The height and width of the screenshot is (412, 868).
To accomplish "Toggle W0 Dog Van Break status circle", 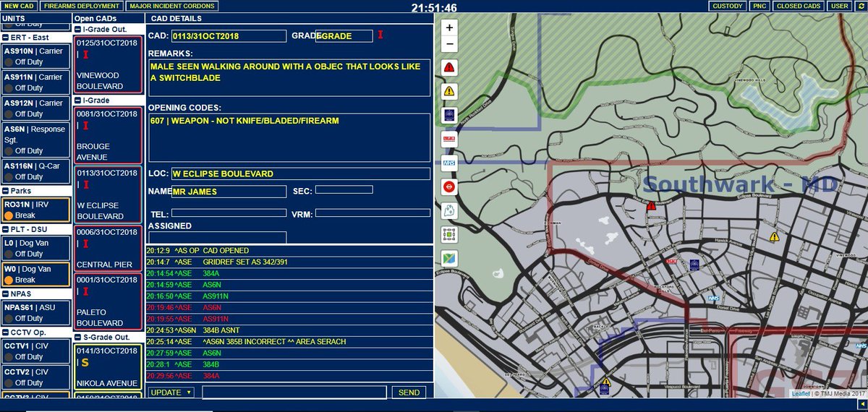I will click(9, 280).
